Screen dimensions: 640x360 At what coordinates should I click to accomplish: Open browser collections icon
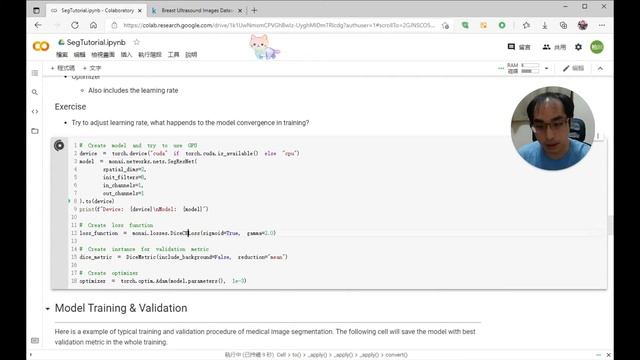click(x=563, y=25)
